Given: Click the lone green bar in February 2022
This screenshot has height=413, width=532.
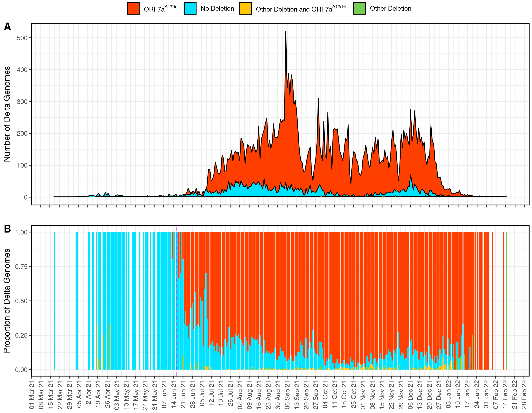Looking at the screenshot, I should [506, 301].
